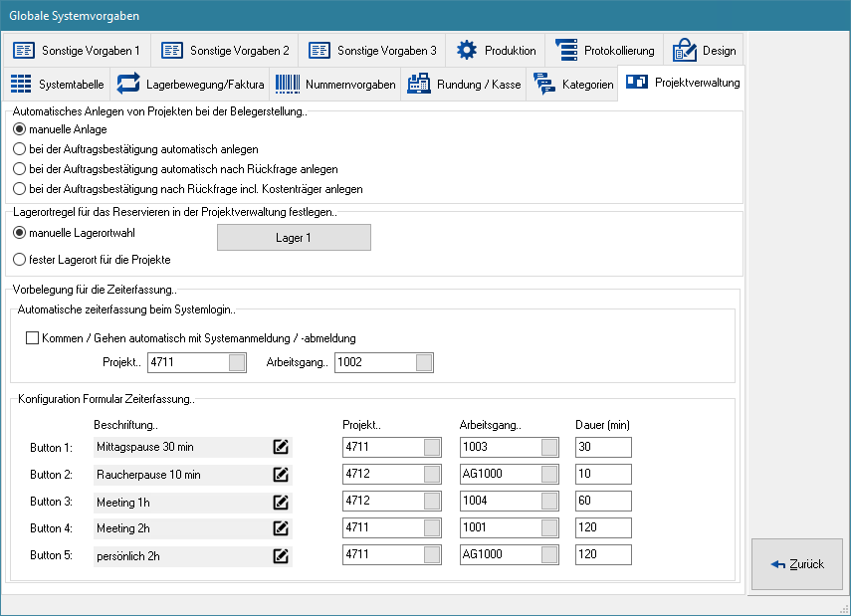Select manuelle Lagerortwahl radio button
The image size is (851, 616).
point(20,233)
